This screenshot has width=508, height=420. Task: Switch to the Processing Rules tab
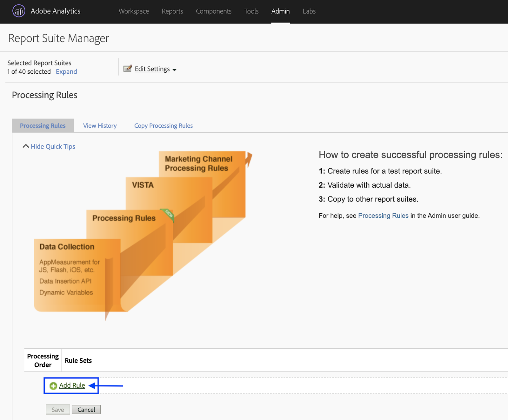click(x=43, y=126)
